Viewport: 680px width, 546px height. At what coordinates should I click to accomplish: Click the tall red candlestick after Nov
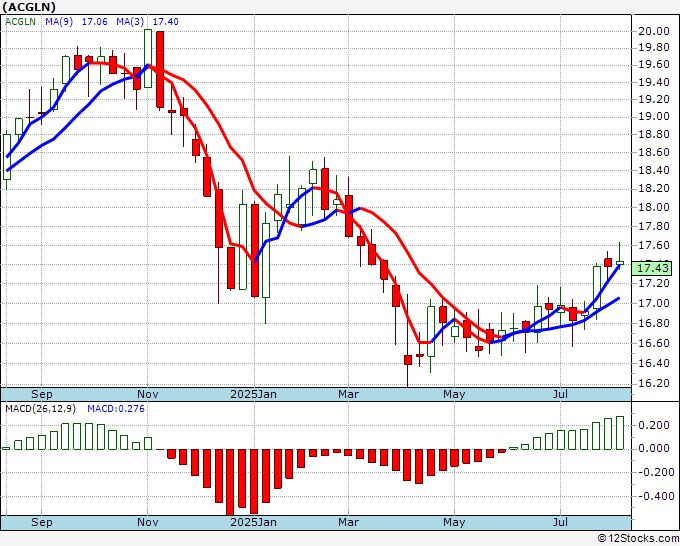pos(160,69)
